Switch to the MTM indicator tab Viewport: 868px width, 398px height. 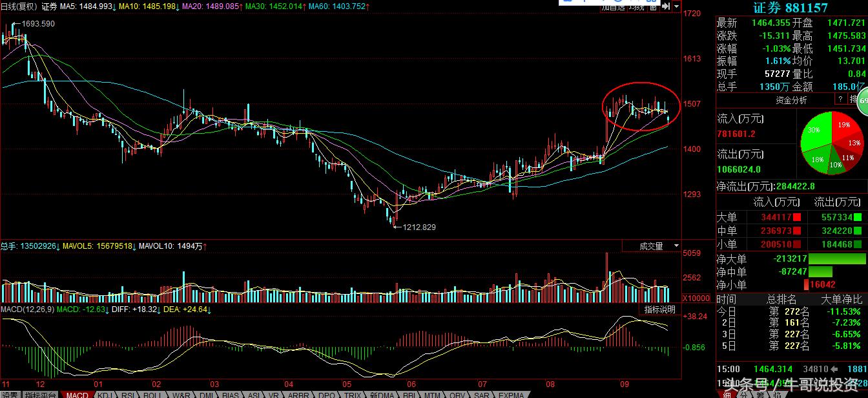pos(432,395)
